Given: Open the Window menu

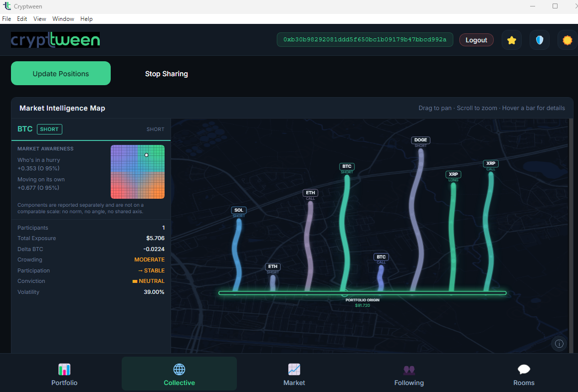Looking at the screenshot, I should 63,19.
